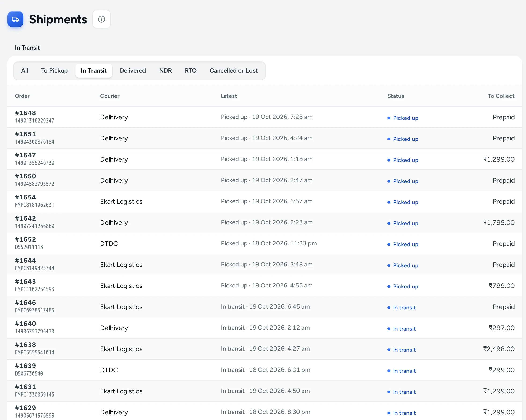Screen dimensions: 526x420
Task: Click In transit status for order #1646
Action: pos(402,307)
